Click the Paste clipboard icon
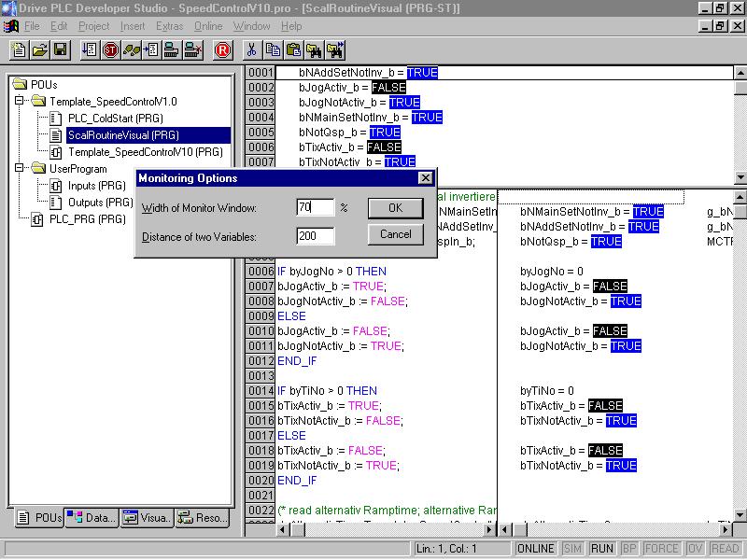 coord(293,50)
